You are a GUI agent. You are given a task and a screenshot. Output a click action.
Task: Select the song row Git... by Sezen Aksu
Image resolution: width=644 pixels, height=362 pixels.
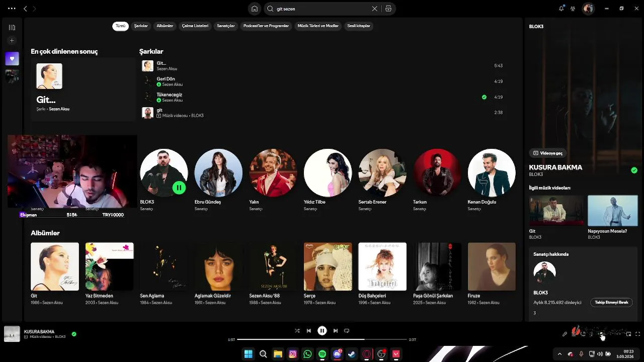pyautogui.click(x=322, y=66)
